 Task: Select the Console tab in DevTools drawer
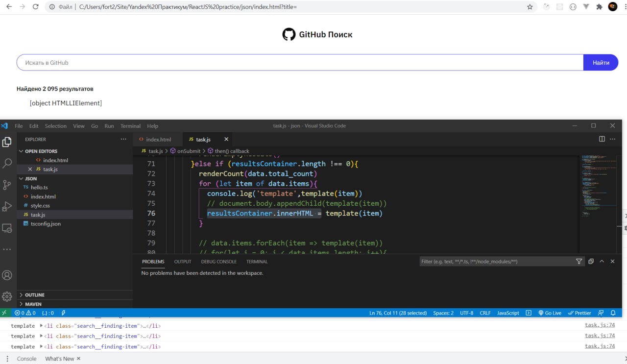click(x=26, y=359)
